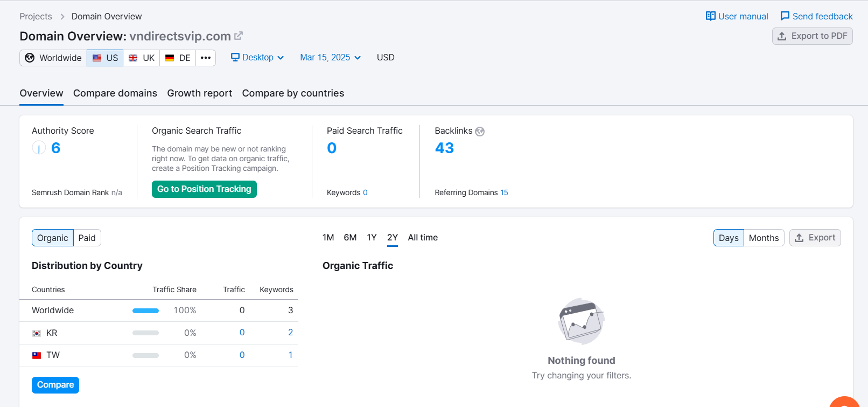868x407 pixels.
Task: Click the Authority Score gauge icon
Action: click(39, 148)
